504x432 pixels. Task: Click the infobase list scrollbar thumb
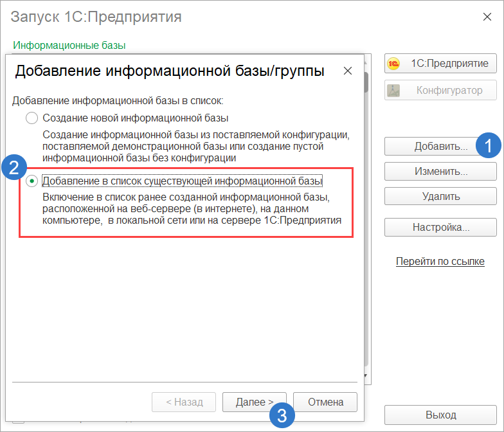click(366, 82)
